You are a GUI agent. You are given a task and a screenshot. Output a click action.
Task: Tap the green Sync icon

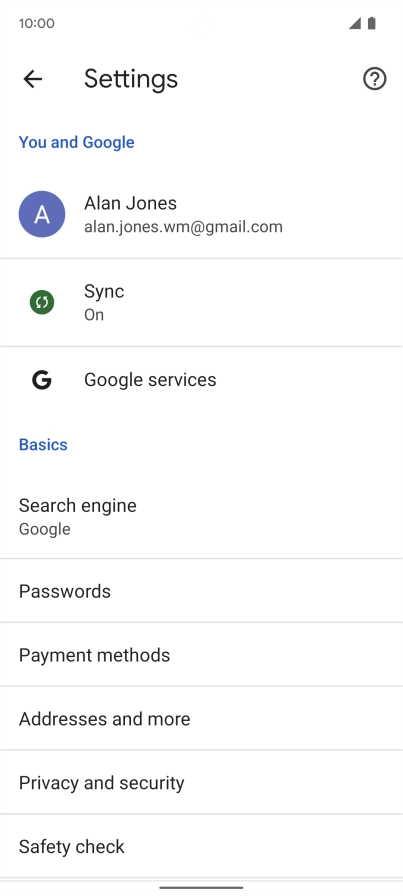42,302
